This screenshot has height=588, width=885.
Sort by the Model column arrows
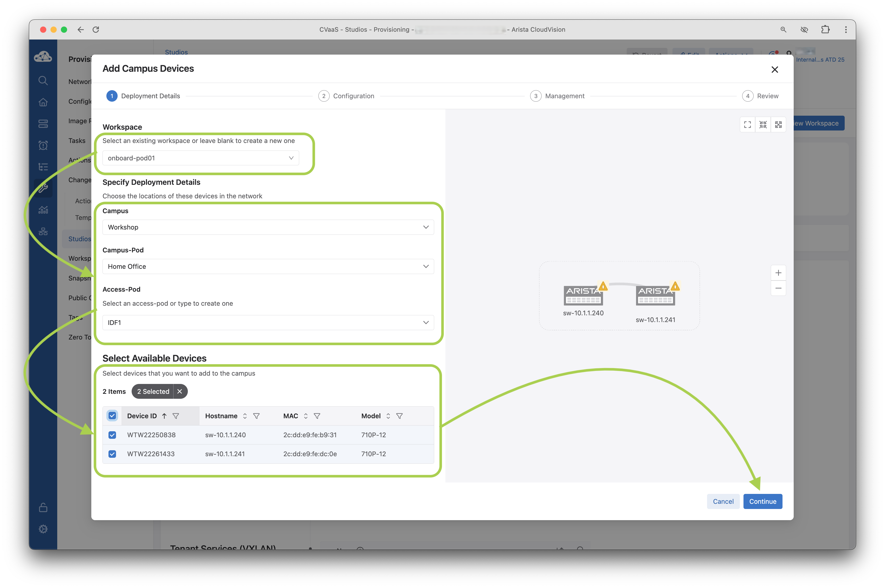pos(388,416)
